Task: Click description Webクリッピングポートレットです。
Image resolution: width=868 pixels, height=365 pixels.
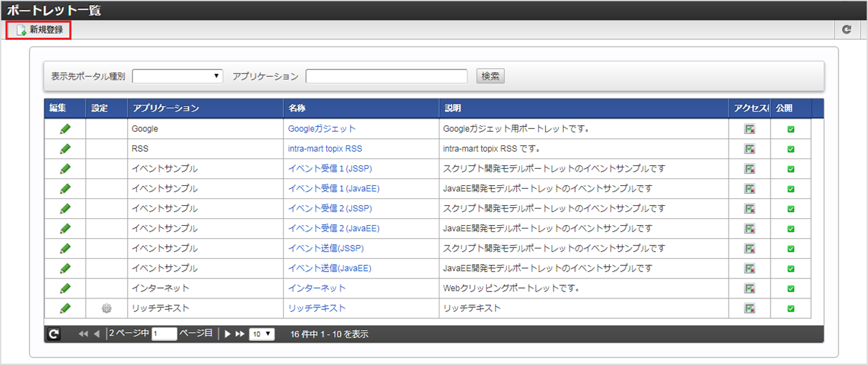Action: (512, 288)
